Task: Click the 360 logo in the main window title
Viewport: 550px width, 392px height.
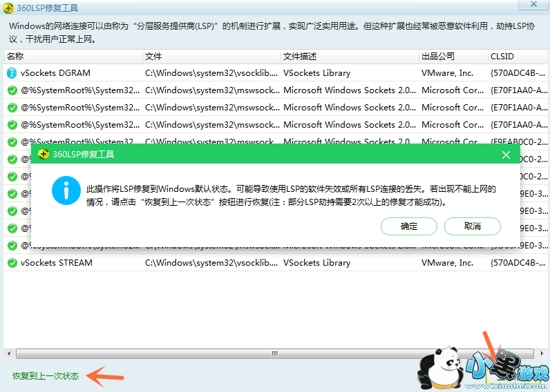Action: [8, 8]
